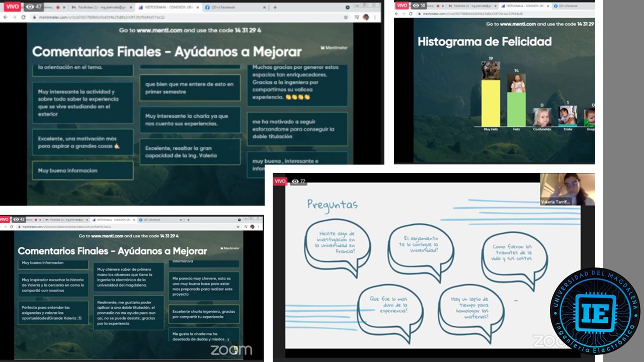This screenshot has height=362, width=644.
Task: Open the profile avatar in the 47-viewer browser
Action: (x=366, y=17)
